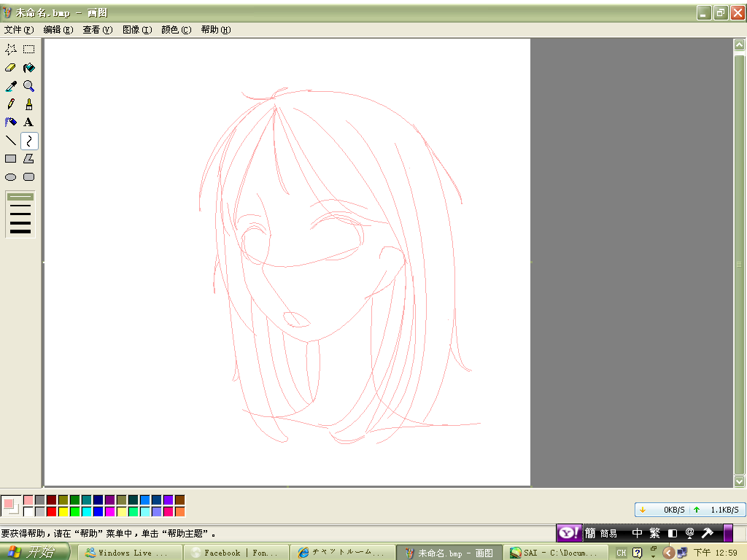The image size is (747, 560).
Task: Switch to 中 Chinese input mode
Action: [x=637, y=533]
